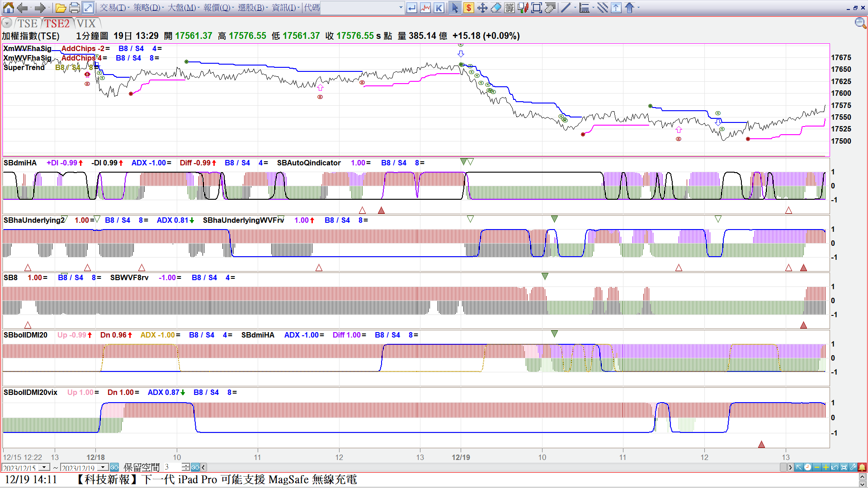Click the yellow dollar sign icon
868x488 pixels.
pos(469,8)
